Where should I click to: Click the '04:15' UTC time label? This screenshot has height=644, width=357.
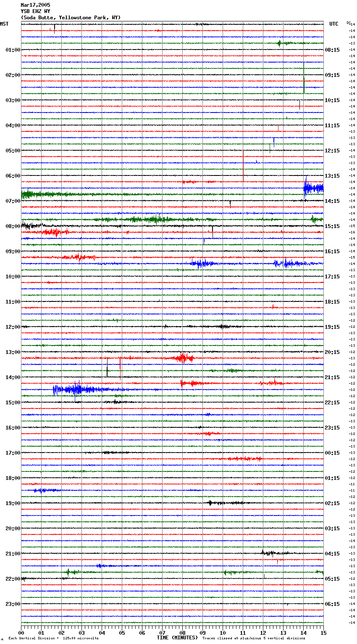[332, 554]
